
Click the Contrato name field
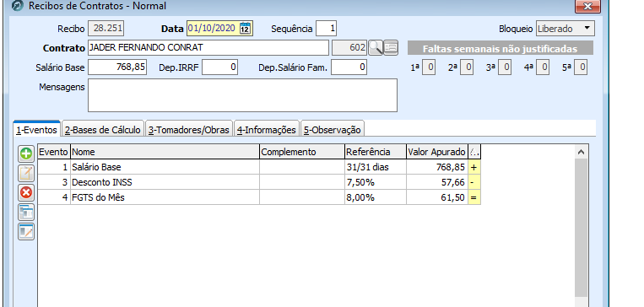pos(208,47)
